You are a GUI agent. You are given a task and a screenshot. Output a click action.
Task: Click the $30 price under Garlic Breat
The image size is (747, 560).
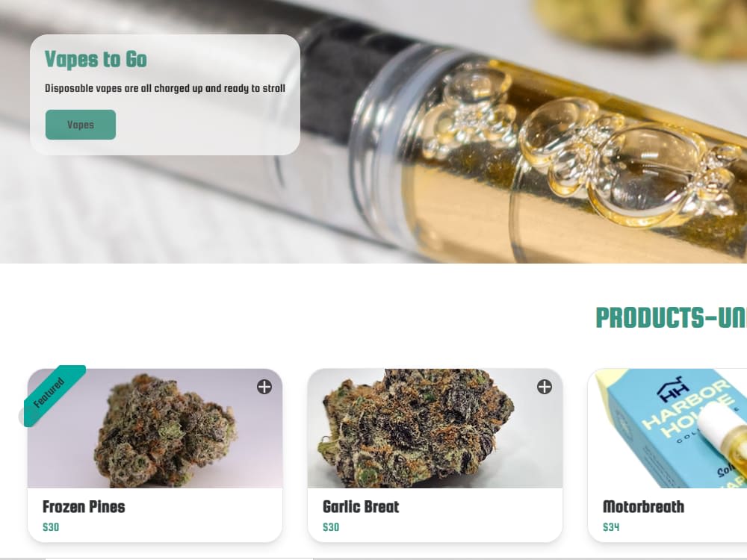[x=331, y=527]
